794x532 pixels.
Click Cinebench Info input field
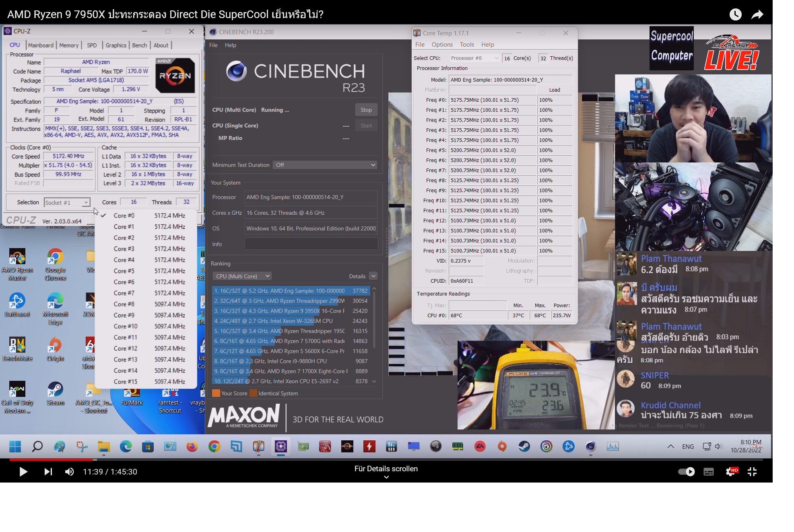[311, 244]
